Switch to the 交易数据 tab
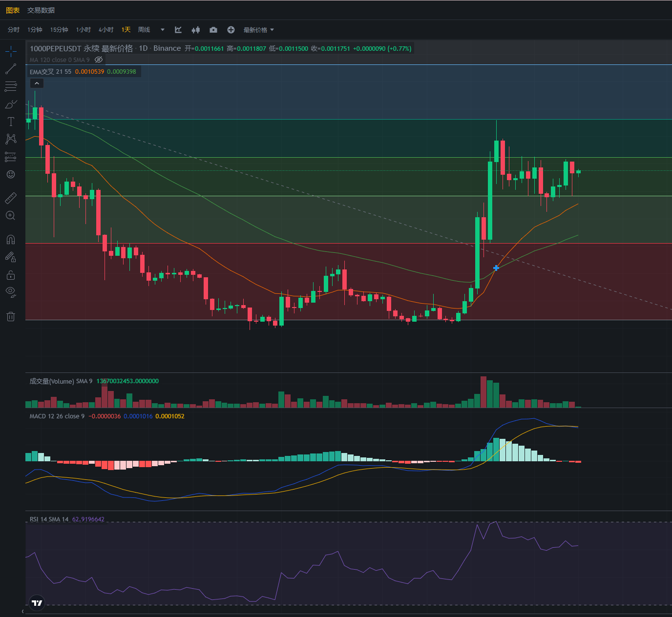This screenshot has height=617, width=672. [x=41, y=10]
